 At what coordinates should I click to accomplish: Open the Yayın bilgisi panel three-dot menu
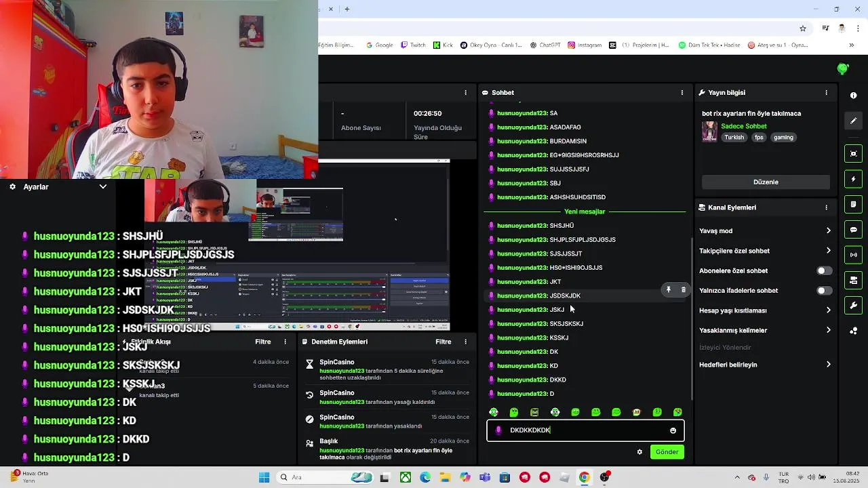(826, 92)
